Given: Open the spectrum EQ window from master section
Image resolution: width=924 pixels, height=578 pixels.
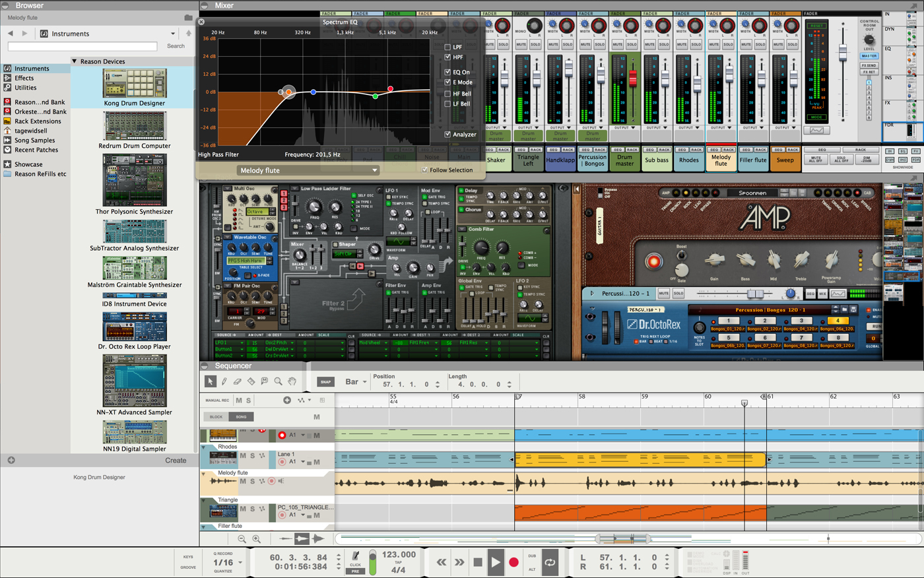Looking at the screenshot, I should pos(816,130).
